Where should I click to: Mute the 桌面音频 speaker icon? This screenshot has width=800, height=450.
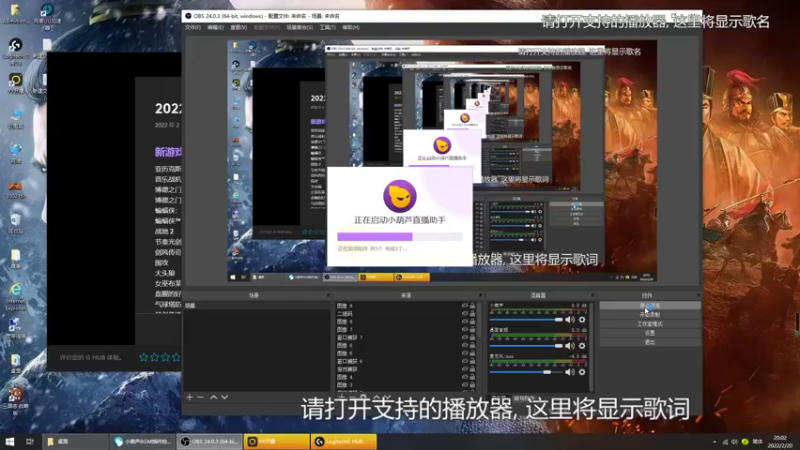570,346
